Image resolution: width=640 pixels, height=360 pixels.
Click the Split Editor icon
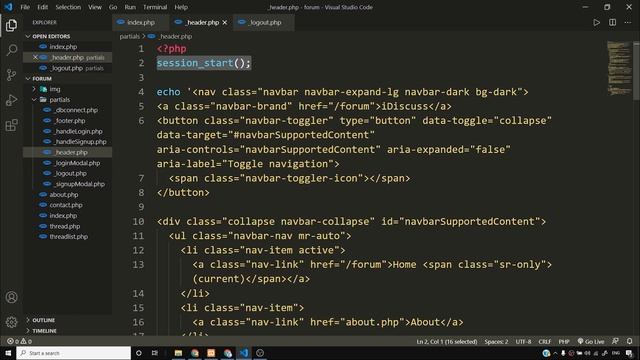pos(612,22)
